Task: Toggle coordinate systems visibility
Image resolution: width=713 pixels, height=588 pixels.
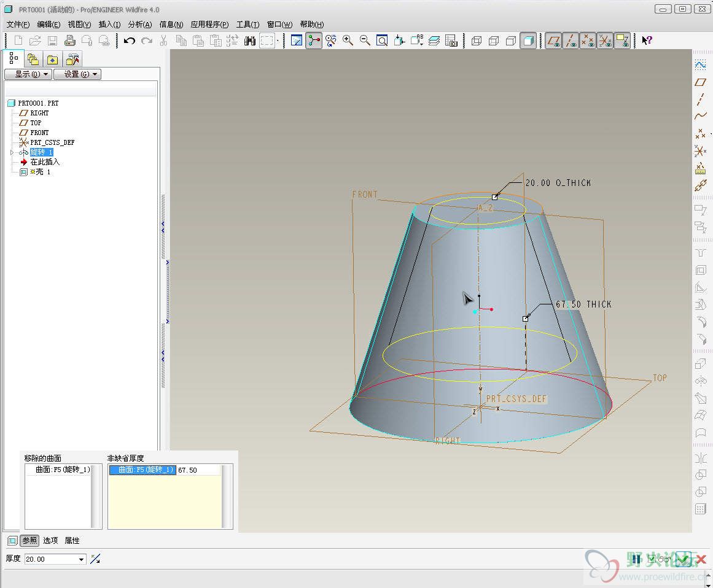Action: point(606,41)
